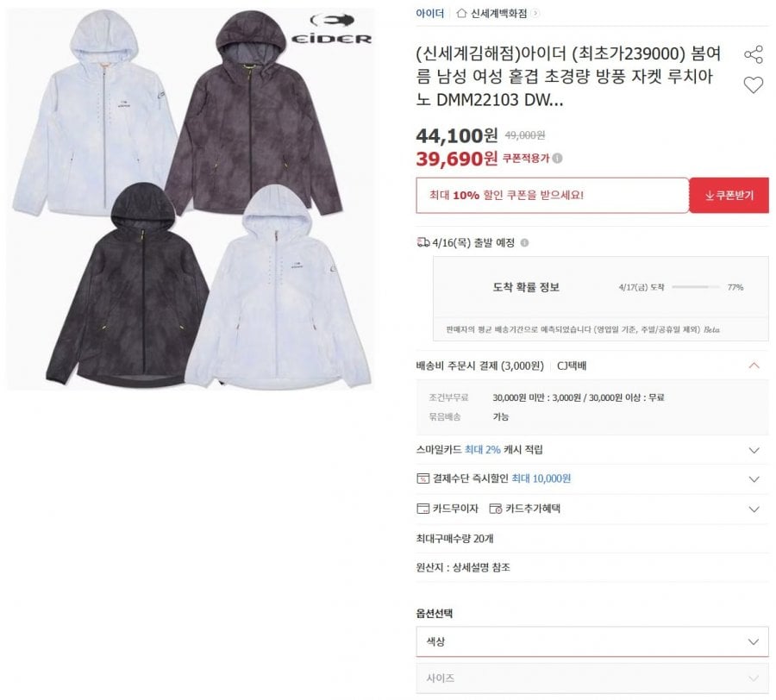Click the 카드추가혜택 card icon
The image size is (776, 700).
[x=496, y=509]
